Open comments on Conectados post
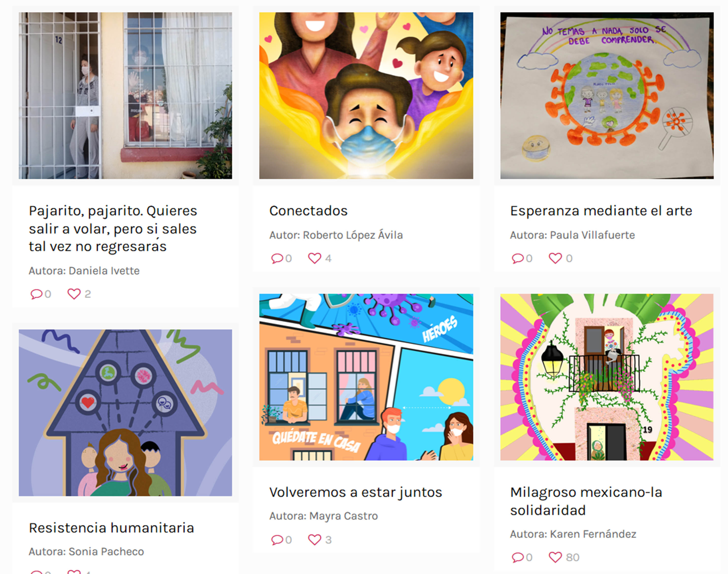This screenshot has width=728, height=574. click(x=277, y=259)
